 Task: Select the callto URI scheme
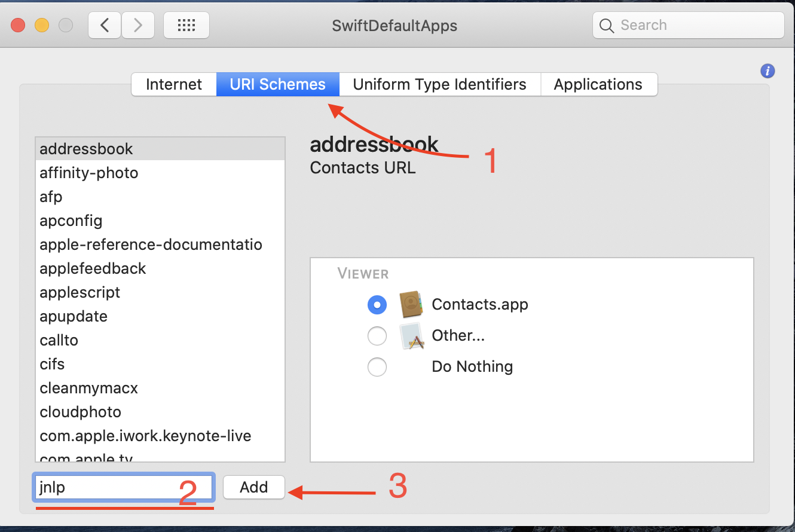coord(59,340)
